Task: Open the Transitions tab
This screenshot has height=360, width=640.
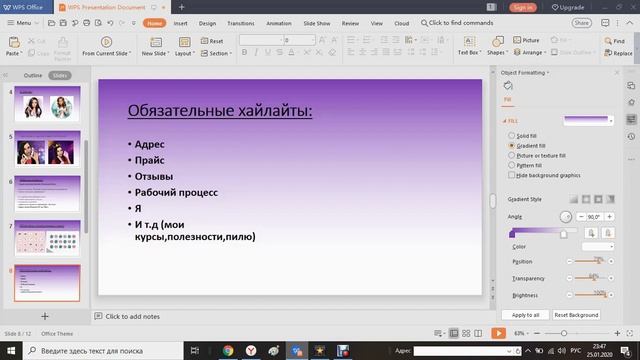Action: click(x=241, y=23)
